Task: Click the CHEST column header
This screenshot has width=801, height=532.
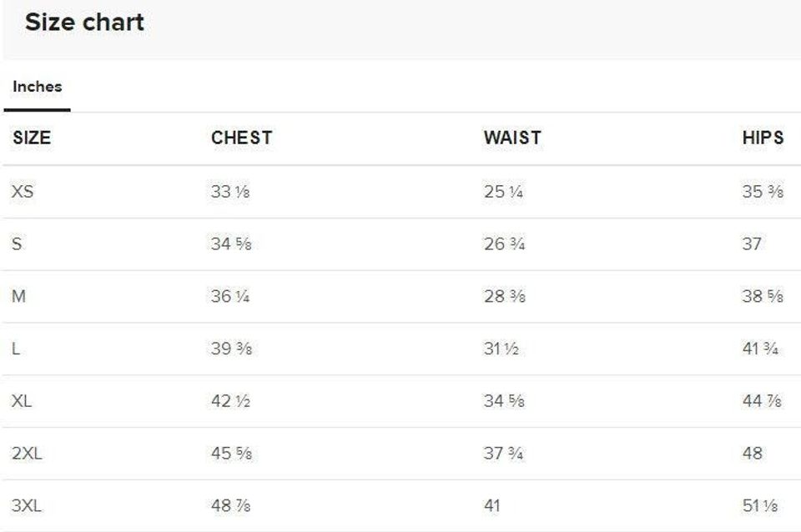Action: click(241, 138)
